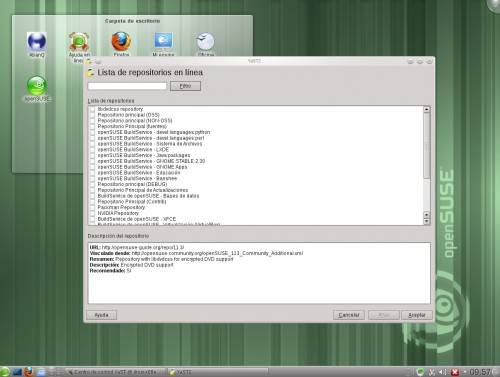Open the green openSUSE desktop icon
This screenshot has width=500, height=377.
[x=37, y=88]
